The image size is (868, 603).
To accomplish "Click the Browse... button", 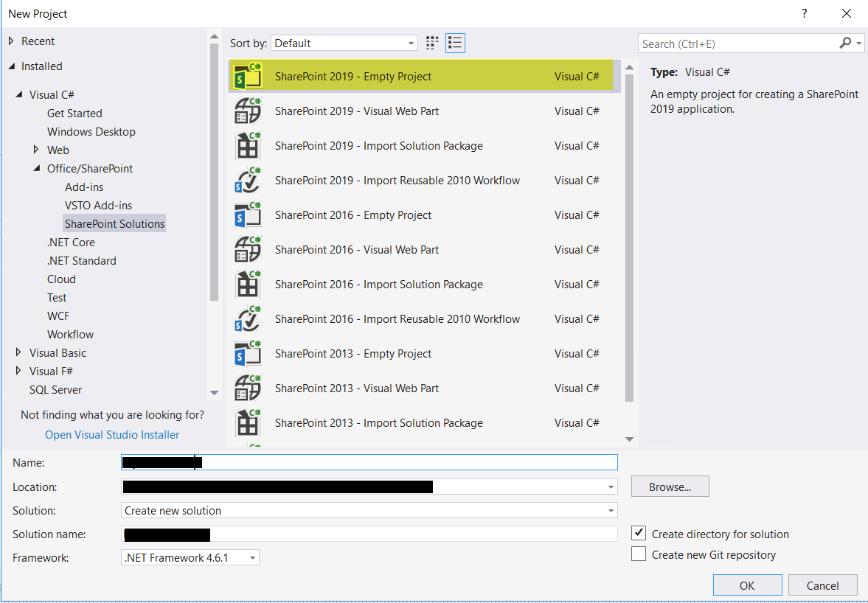I will point(670,487).
